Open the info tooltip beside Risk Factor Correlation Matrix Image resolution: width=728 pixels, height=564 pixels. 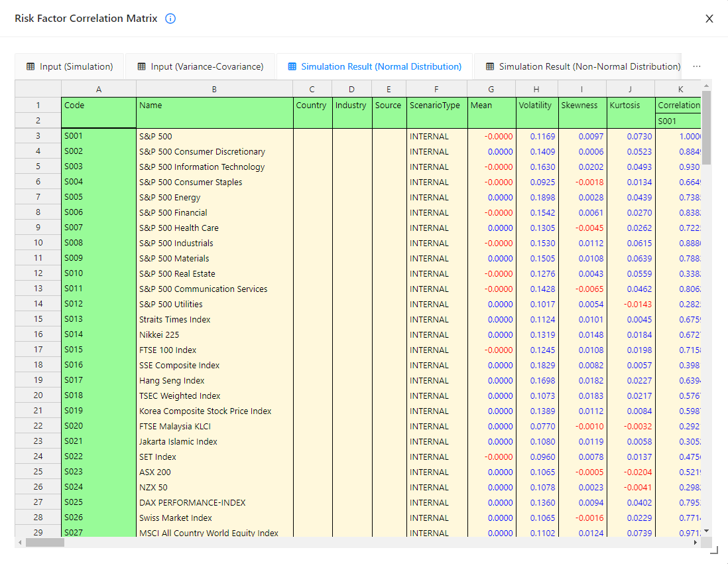170,19
